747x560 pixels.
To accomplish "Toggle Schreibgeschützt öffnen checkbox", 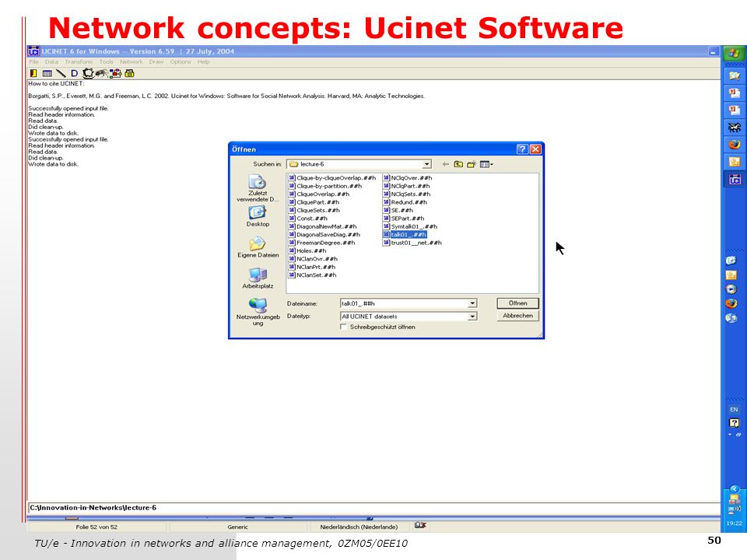I will pos(343,327).
